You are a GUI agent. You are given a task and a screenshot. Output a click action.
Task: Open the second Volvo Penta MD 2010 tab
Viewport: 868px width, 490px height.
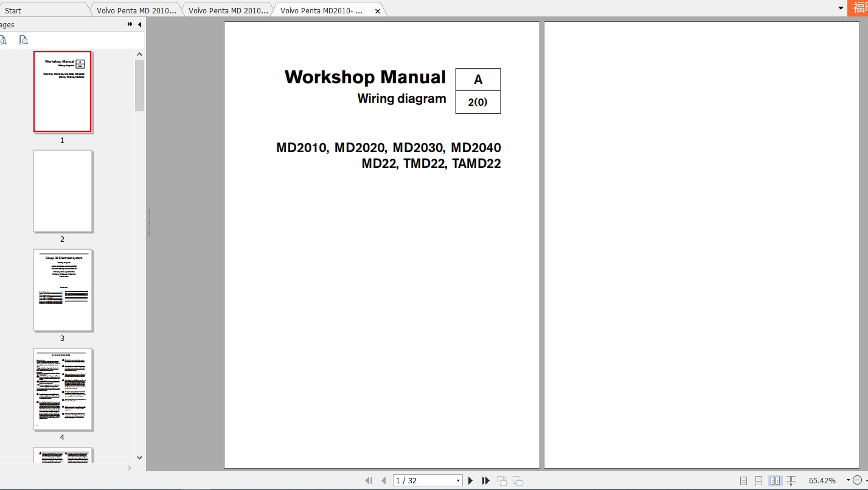point(228,10)
